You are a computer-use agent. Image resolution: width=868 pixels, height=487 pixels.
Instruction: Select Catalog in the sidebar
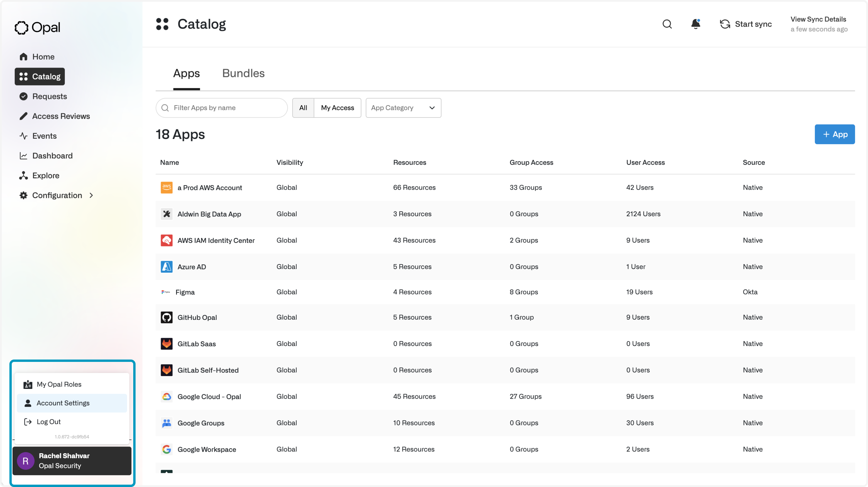39,77
